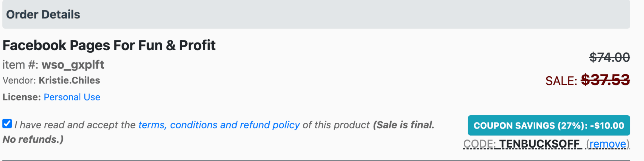
Task: Open the terms, conditions and refund policy link
Action: point(219,125)
